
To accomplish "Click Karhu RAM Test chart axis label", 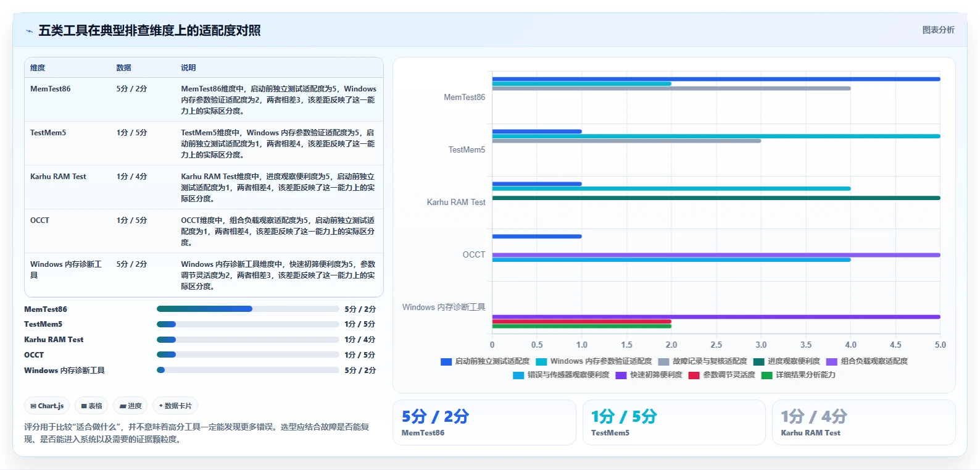I will (x=456, y=203).
